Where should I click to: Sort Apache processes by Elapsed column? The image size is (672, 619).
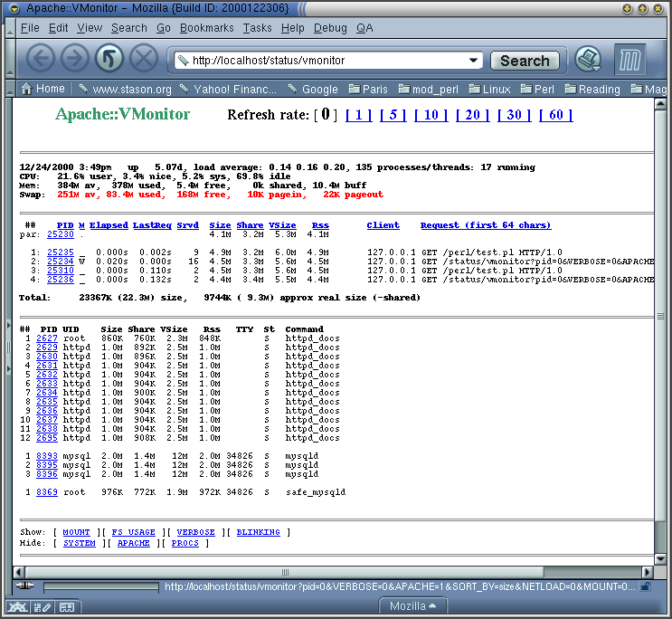tap(109, 225)
